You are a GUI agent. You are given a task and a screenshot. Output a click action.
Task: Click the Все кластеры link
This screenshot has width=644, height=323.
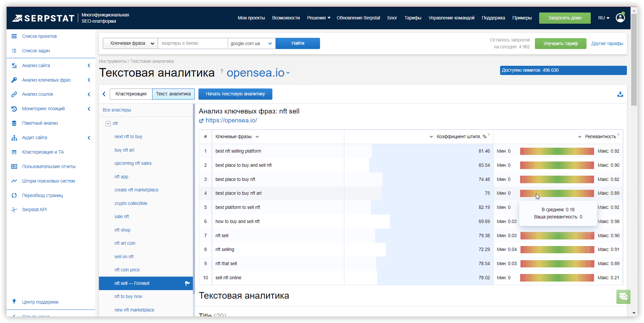coord(117,110)
